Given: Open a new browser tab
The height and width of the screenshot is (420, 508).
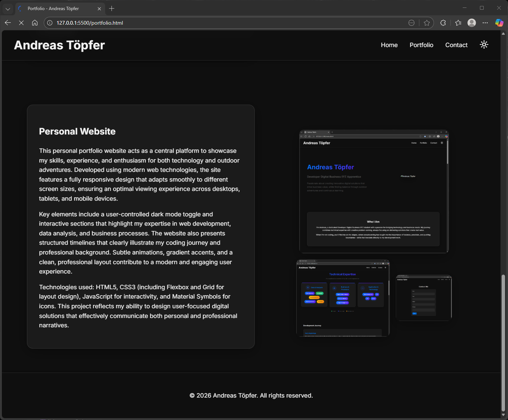Looking at the screenshot, I should tap(111, 9).
